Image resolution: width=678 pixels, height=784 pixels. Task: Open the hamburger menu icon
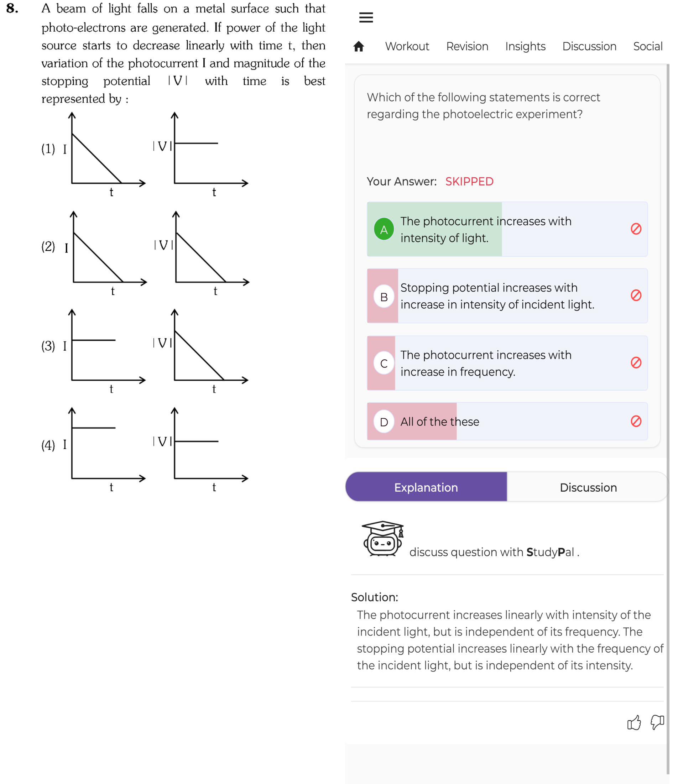366,17
